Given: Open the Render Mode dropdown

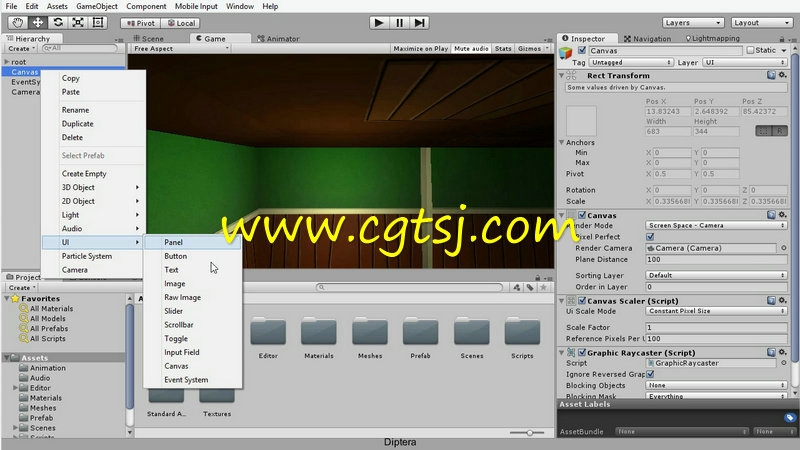Looking at the screenshot, I should coord(716,225).
